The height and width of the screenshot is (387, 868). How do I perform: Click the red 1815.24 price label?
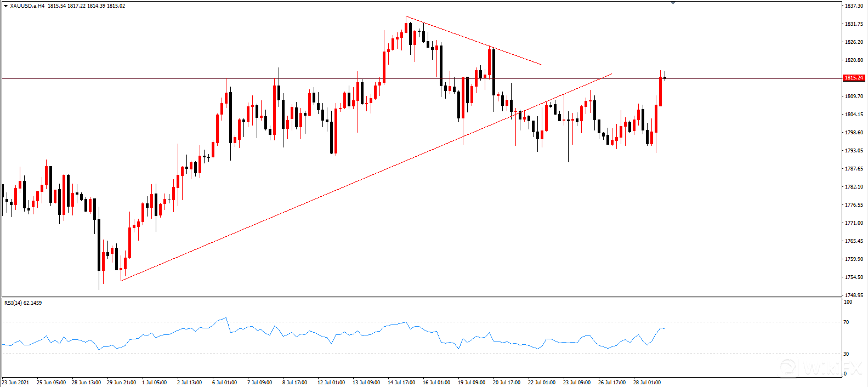pos(854,78)
